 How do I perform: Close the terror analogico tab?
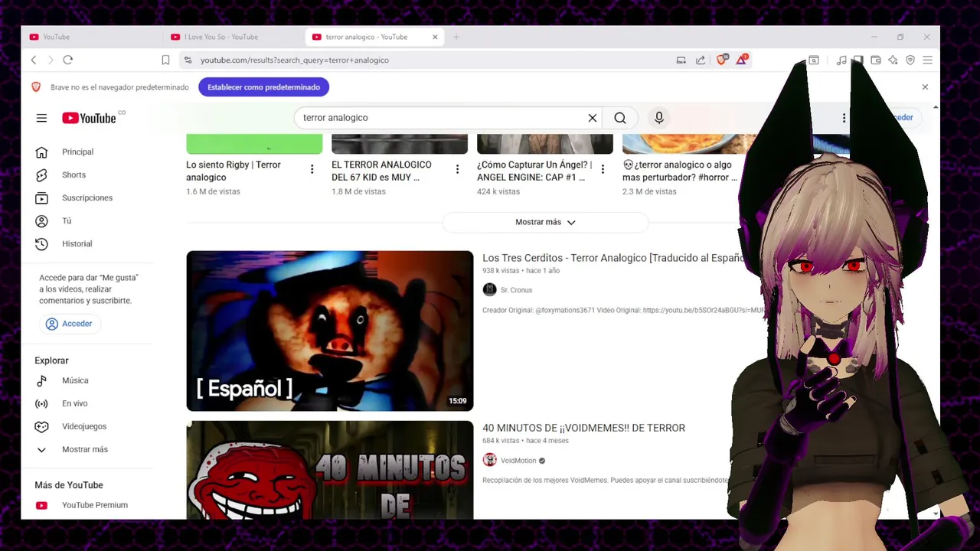435,37
